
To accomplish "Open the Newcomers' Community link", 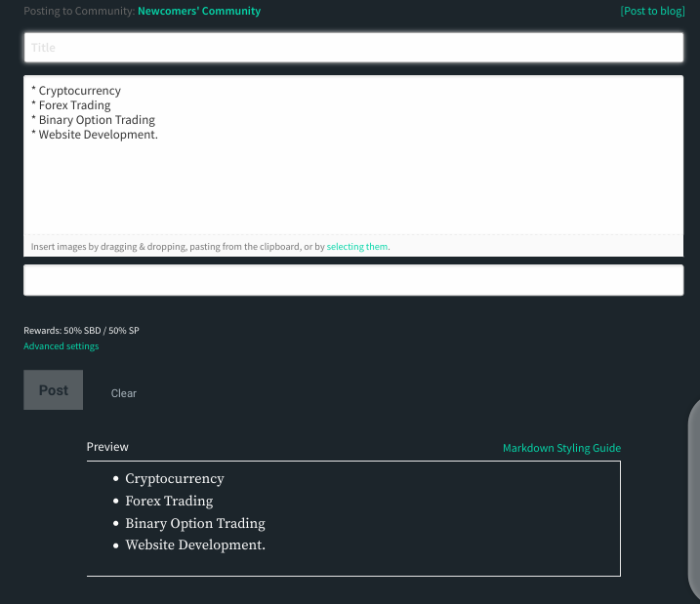I will 199,11.
